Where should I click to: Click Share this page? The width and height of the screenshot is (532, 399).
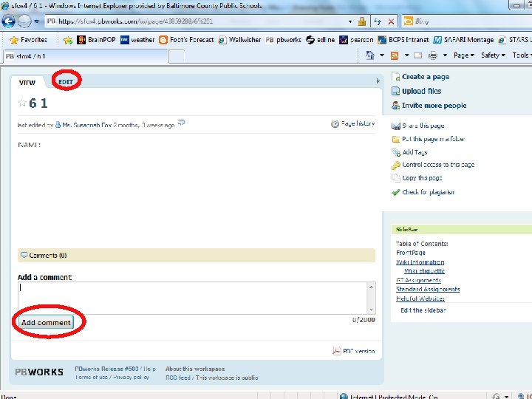pos(418,126)
